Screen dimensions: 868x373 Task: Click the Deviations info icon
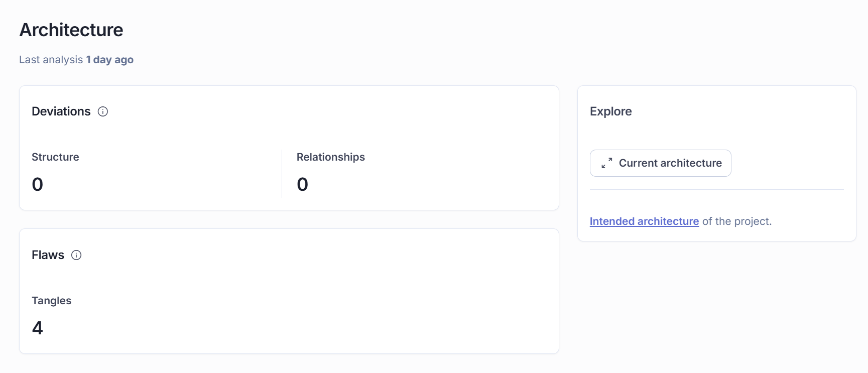(x=103, y=111)
